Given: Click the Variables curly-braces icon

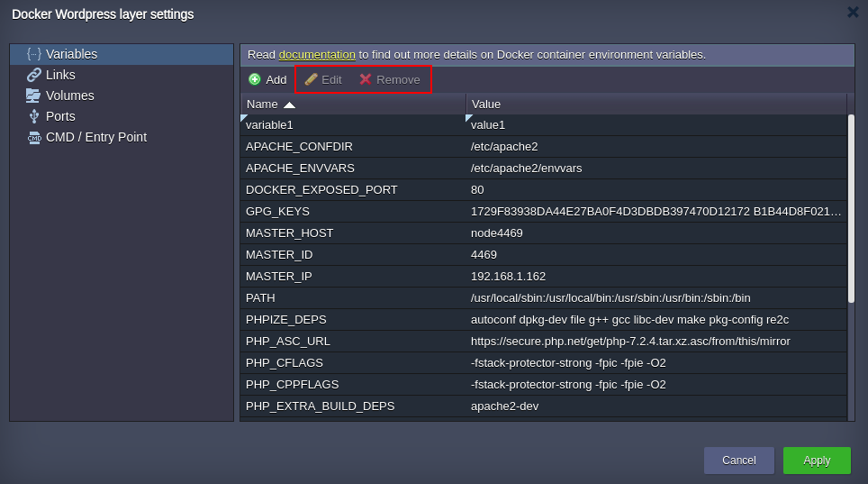Looking at the screenshot, I should click(34, 54).
